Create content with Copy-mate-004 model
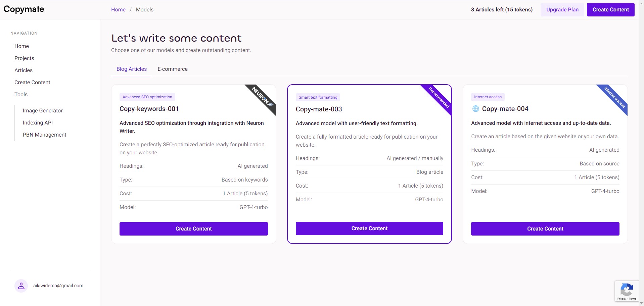Screen dimensions: 644x306 (545, 229)
